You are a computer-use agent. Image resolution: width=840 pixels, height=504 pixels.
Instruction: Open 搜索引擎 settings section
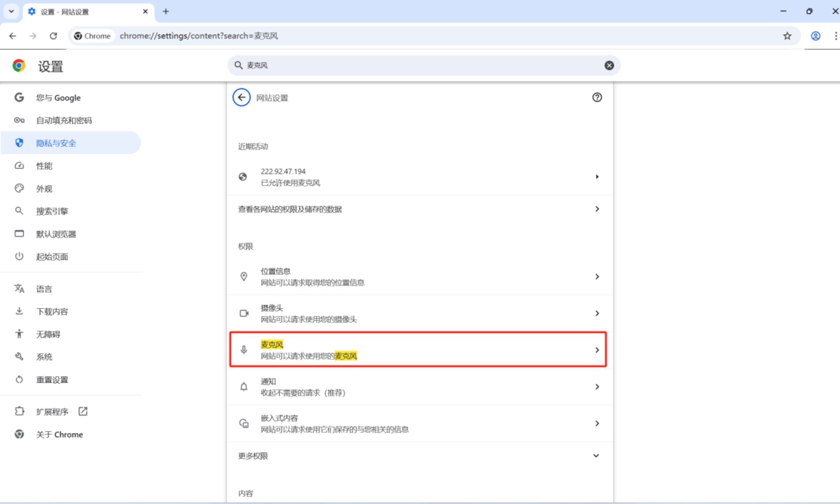coord(52,211)
